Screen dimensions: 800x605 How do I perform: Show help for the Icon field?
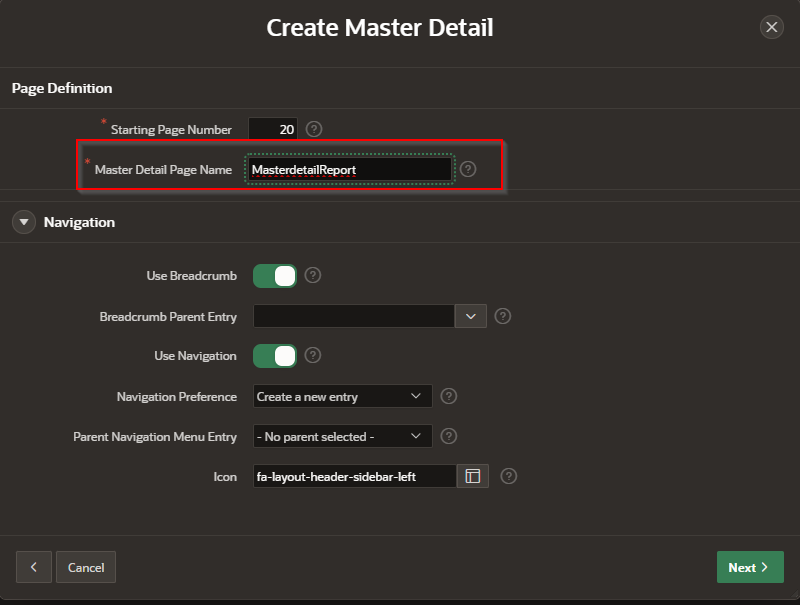(509, 476)
